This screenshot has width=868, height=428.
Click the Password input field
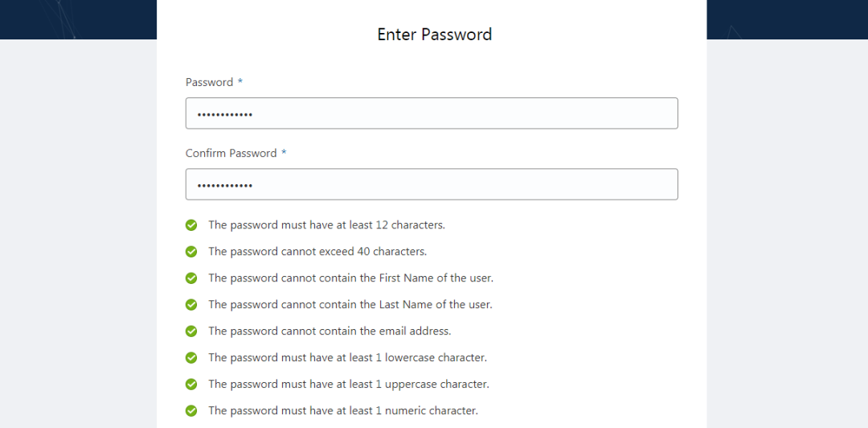(432, 113)
